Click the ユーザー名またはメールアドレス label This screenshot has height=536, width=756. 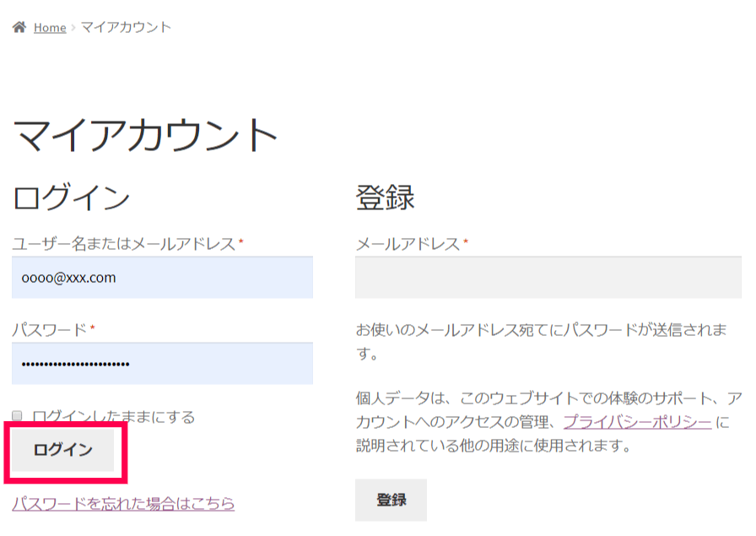pos(124,244)
